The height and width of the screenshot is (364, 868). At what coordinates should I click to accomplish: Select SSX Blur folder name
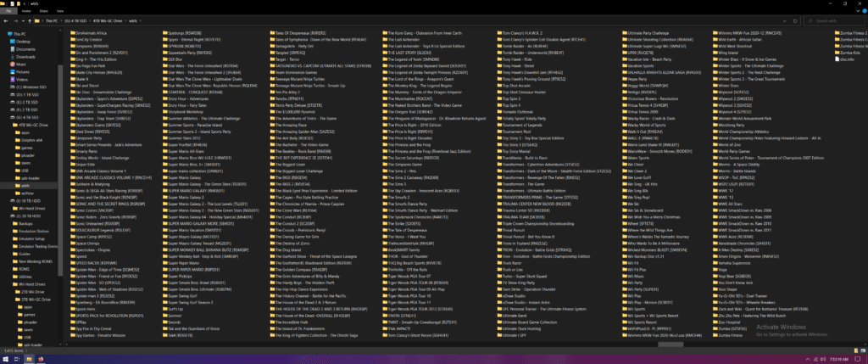click(x=175, y=59)
